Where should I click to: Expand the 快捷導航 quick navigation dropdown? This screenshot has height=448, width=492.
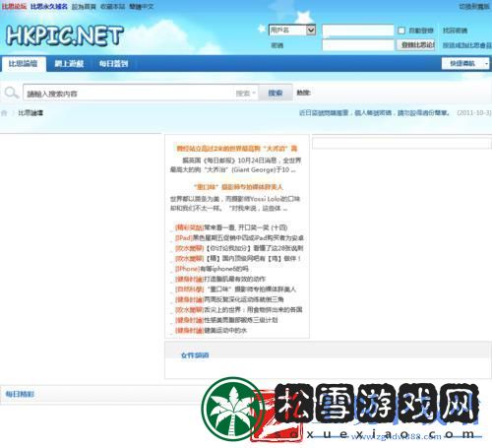click(465, 63)
